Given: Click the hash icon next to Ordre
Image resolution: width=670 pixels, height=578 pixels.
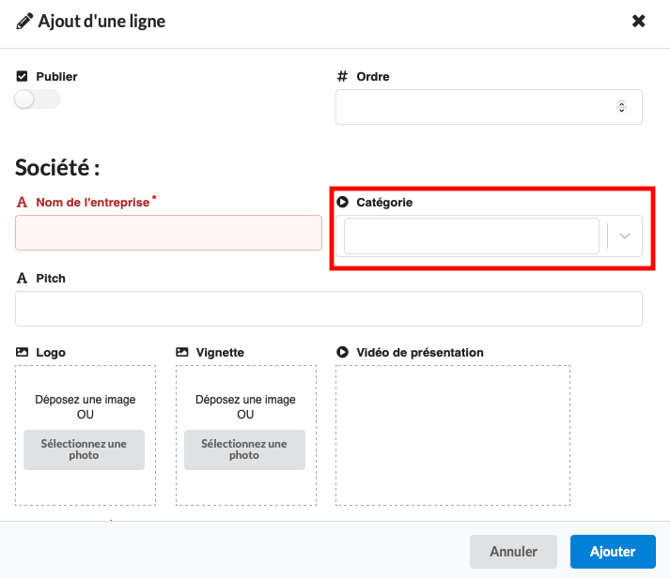Looking at the screenshot, I should tap(342, 77).
